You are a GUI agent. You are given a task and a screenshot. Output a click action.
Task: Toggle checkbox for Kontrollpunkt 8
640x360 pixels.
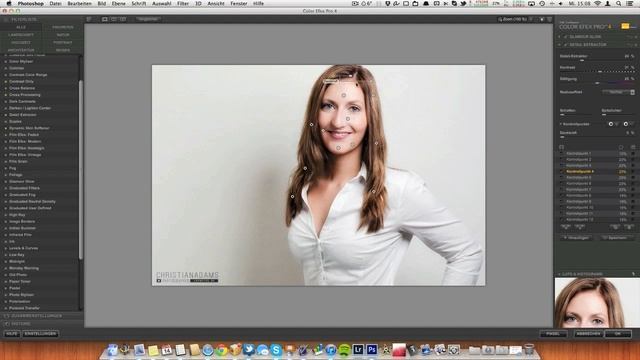pyautogui.click(x=562, y=196)
